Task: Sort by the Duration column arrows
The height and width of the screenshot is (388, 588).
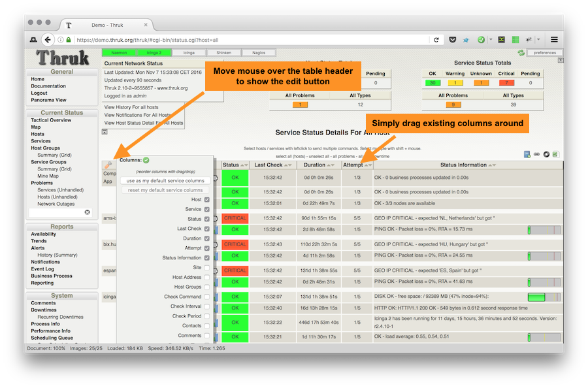Action: pyautogui.click(x=331, y=165)
